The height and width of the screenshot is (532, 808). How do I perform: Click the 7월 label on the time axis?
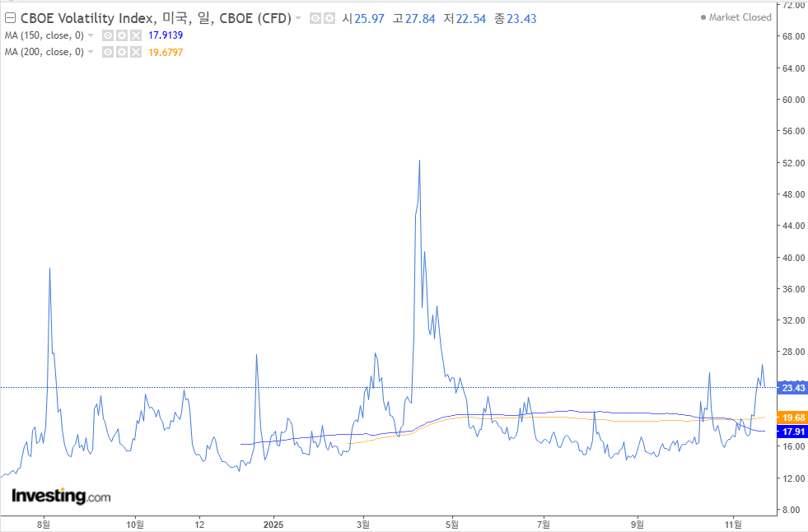543,525
